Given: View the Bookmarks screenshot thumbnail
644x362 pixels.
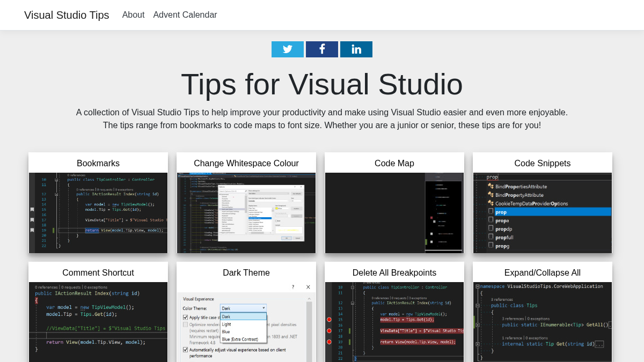Looking at the screenshot, I should click(98, 213).
